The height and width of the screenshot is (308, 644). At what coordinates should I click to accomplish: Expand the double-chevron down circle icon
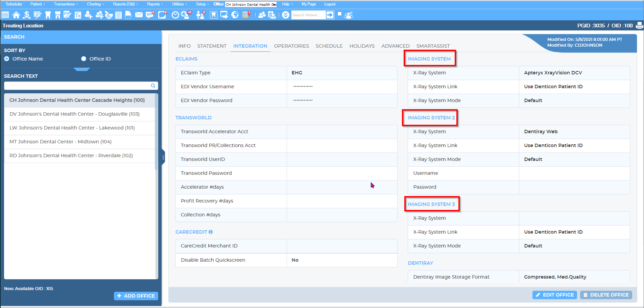click(286, 15)
